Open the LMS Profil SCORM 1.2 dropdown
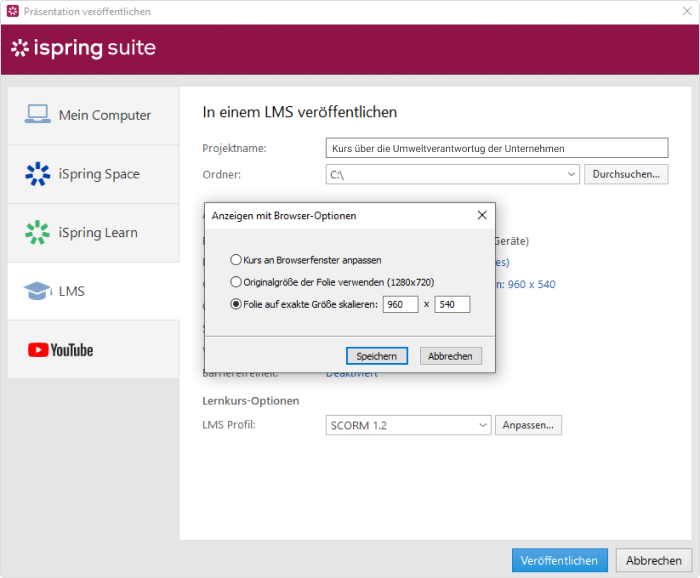The width and height of the screenshot is (700, 578). click(408, 425)
